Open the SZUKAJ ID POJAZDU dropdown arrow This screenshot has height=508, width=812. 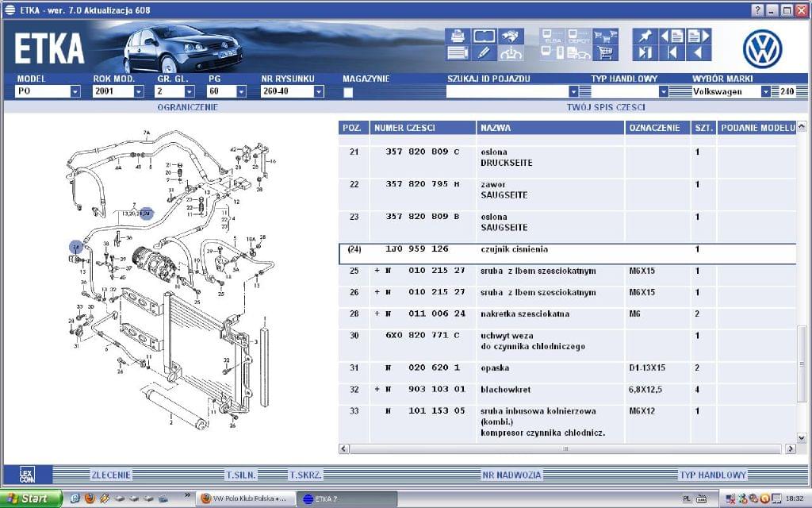tap(573, 91)
